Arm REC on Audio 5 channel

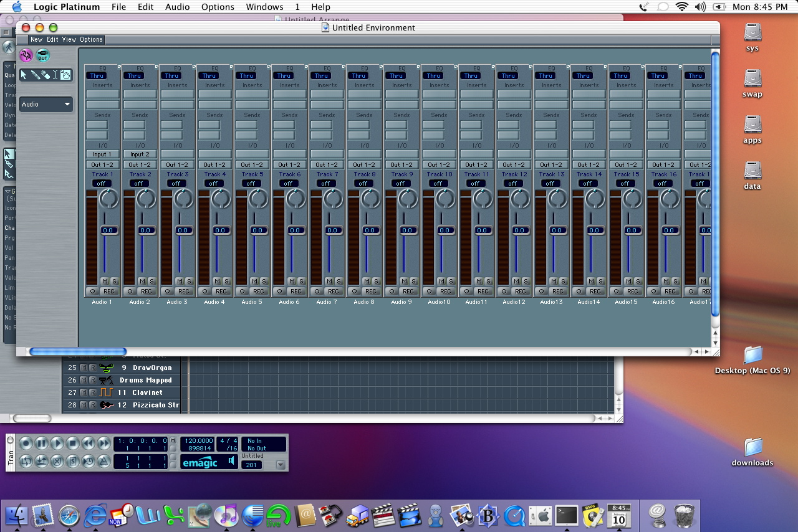coord(258,292)
